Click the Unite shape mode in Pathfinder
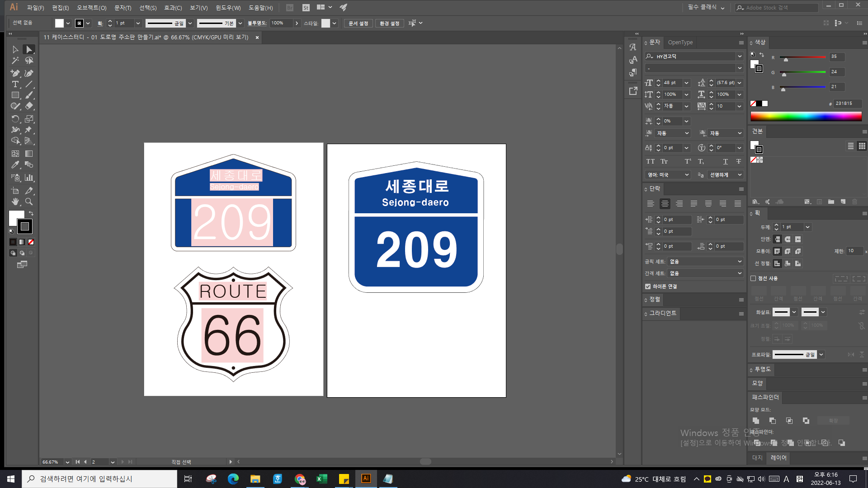The image size is (868, 488). 755,421
